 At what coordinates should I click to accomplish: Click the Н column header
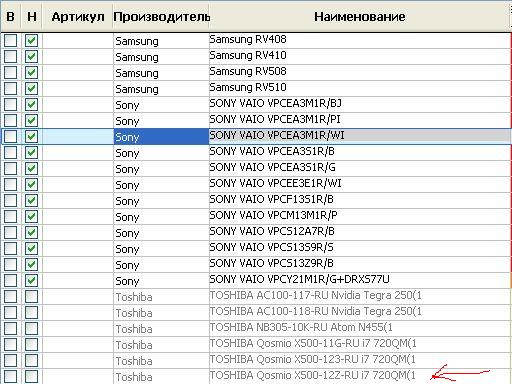32,16
